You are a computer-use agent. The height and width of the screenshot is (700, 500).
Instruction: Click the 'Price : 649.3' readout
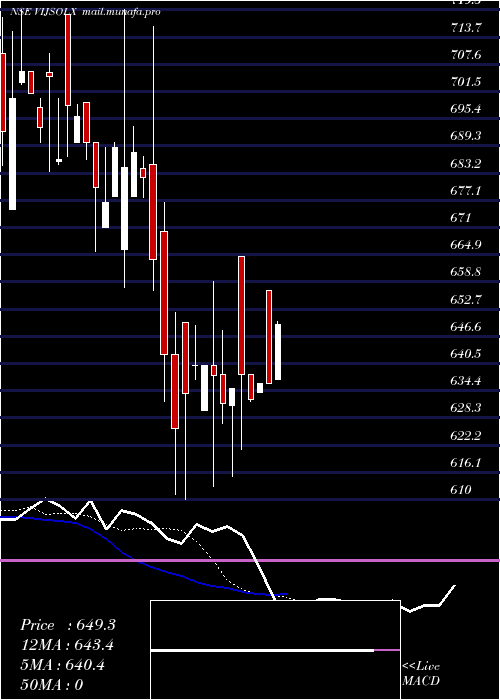pyautogui.click(x=68, y=625)
